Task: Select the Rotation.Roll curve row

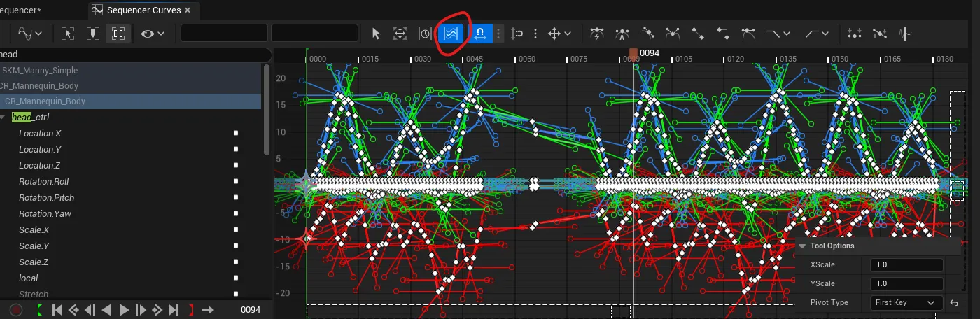Action: pos(130,181)
